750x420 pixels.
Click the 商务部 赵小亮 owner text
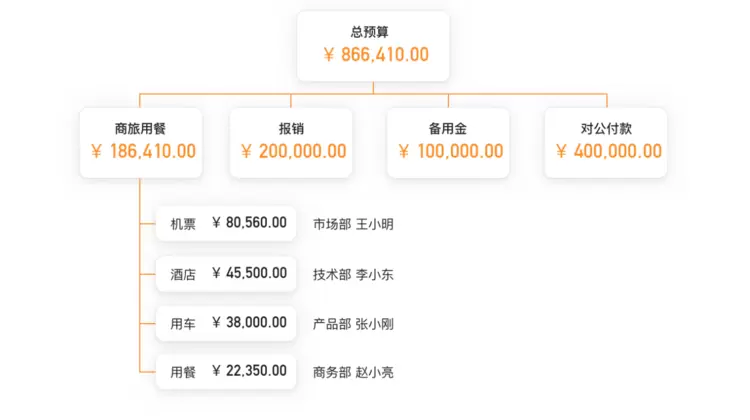pyautogui.click(x=353, y=373)
